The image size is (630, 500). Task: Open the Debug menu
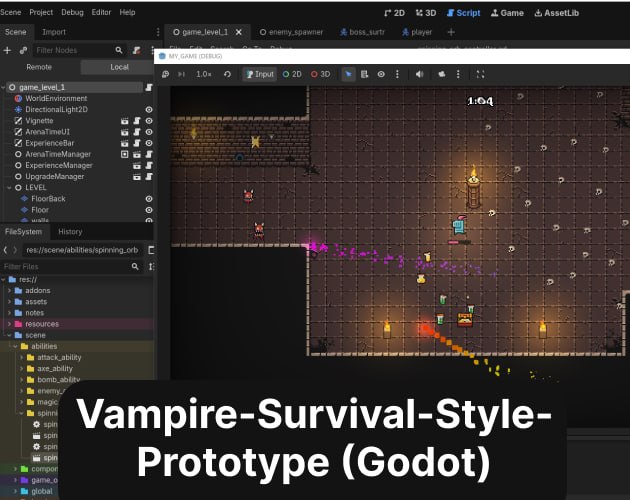click(72, 12)
